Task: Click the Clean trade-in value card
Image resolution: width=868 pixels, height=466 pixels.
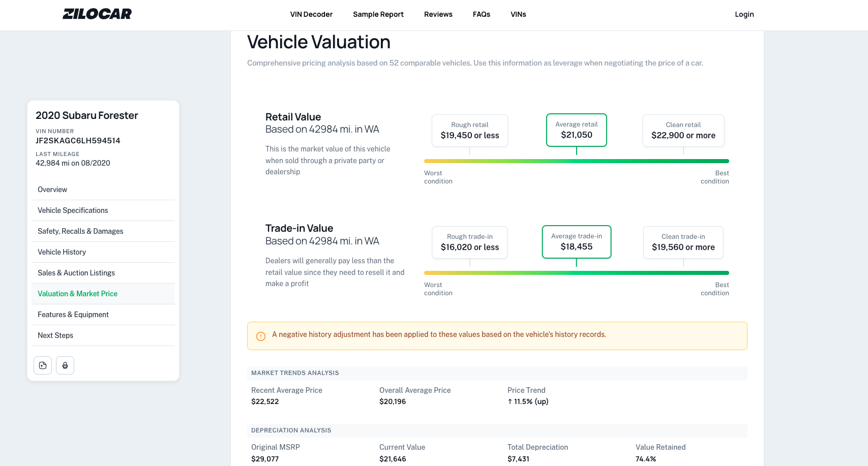Action: click(x=683, y=242)
